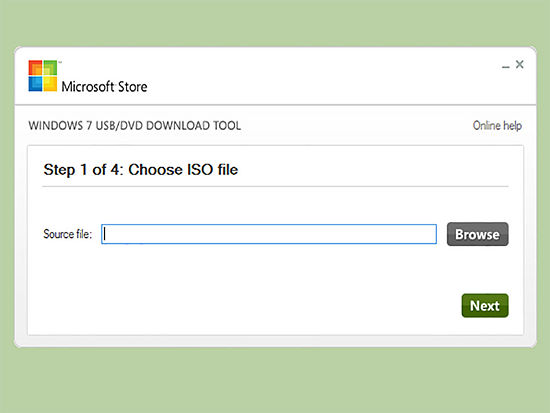
Task: Click the 'Microsoft' word in the header
Action: 87,86
